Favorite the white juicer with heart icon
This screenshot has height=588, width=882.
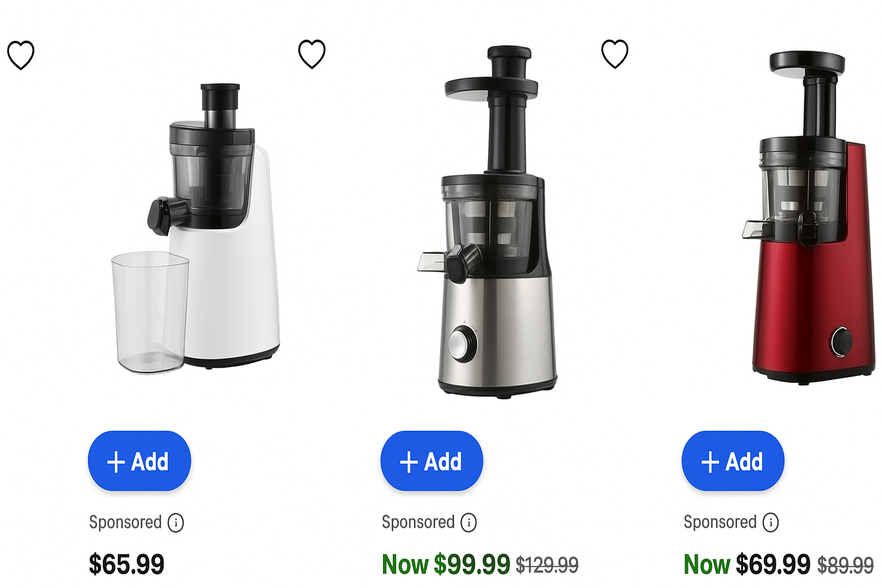click(21, 55)
